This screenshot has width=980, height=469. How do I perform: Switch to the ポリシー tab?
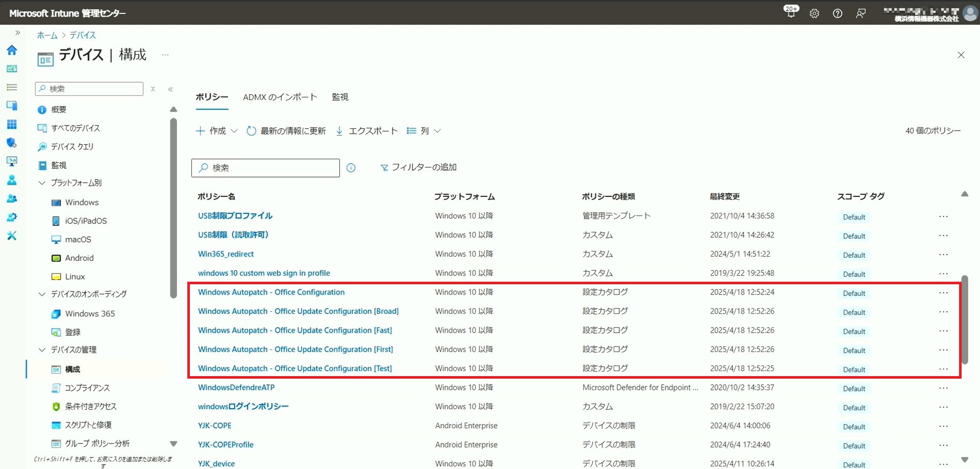point(212,97)
